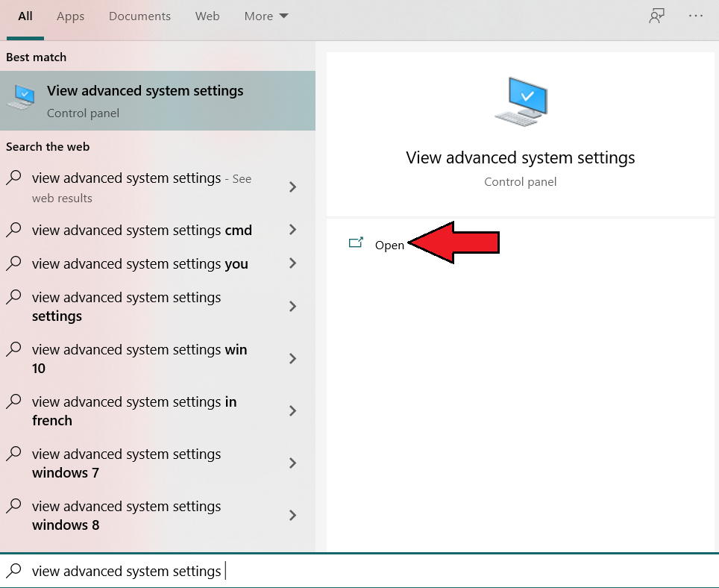Click the feedback person icon at top right
This screenshot has width=719, height=588.
pyautogui.click(x=656, y=16)
